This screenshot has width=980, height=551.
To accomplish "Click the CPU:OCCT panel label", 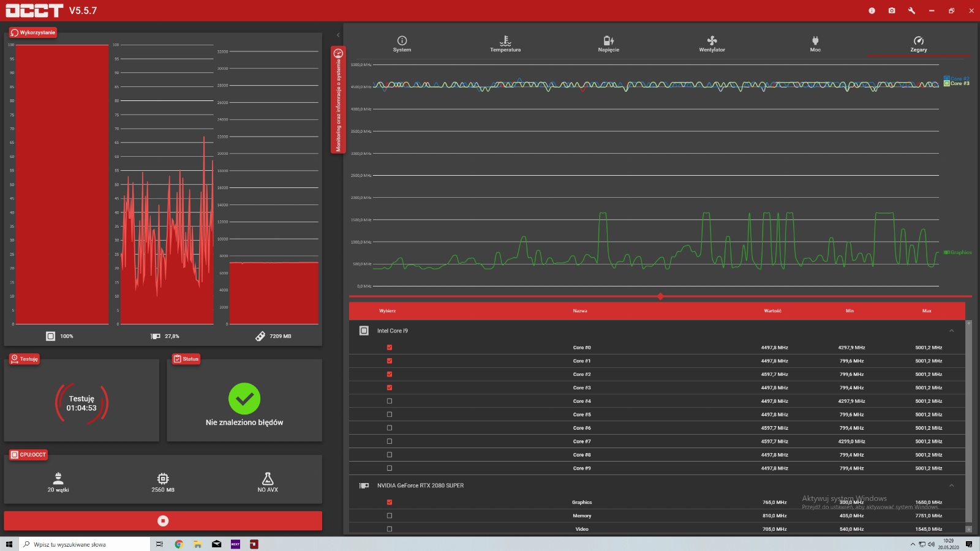I will pos(28,455).
